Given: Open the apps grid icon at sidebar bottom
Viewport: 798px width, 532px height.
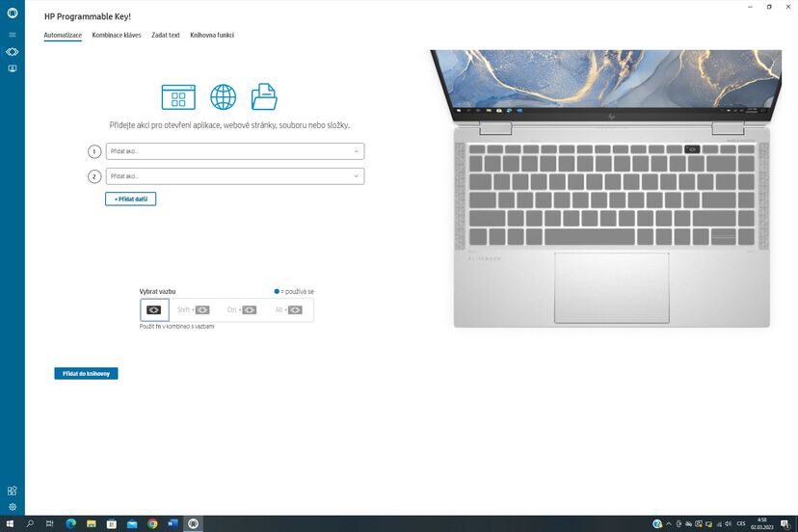Looking at the screenshot, I should point(13,491).
